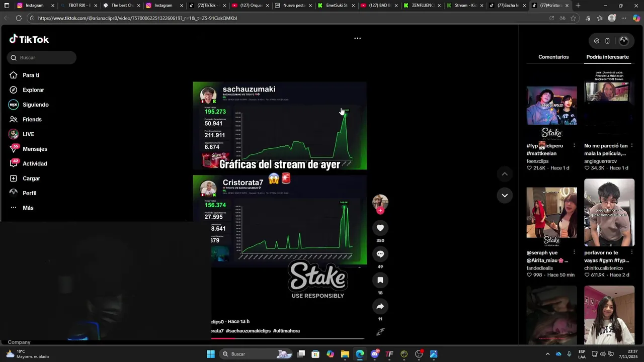Click angieguerrerov username link

(x=600, y=161)
